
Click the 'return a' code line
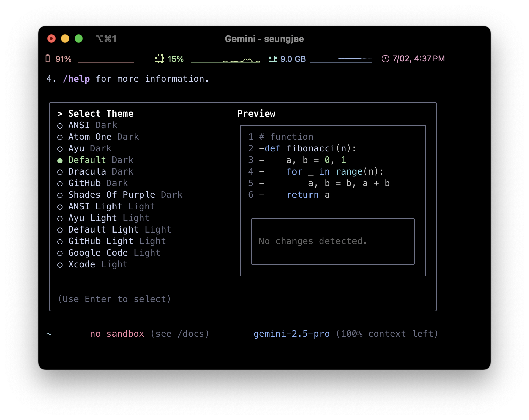308,195
